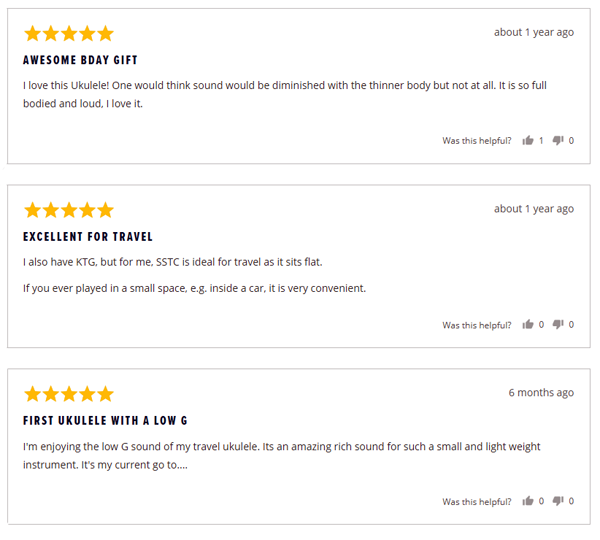Click 'Was this helpful?' in the first review
Image resolution: width=600 pixels, height=540 pixels.
click(477, 141)
